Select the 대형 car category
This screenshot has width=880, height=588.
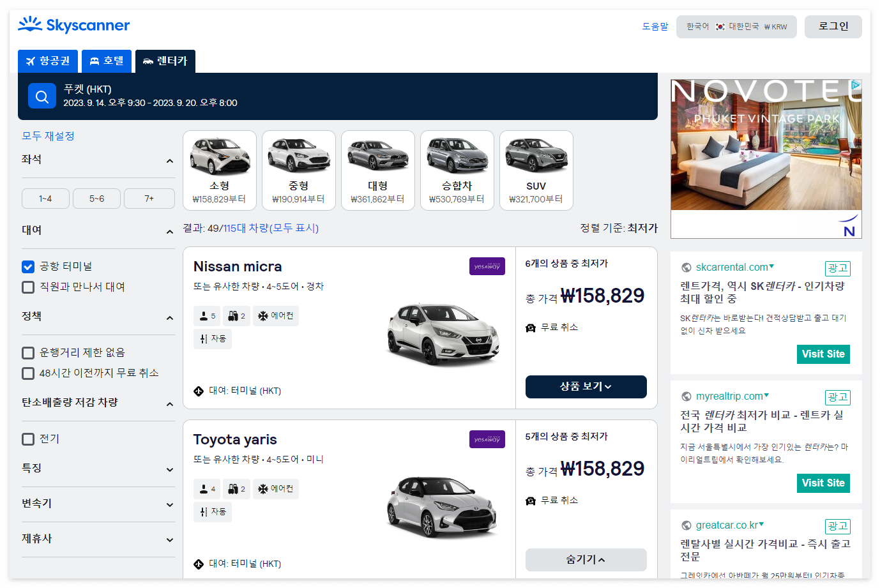378,170
